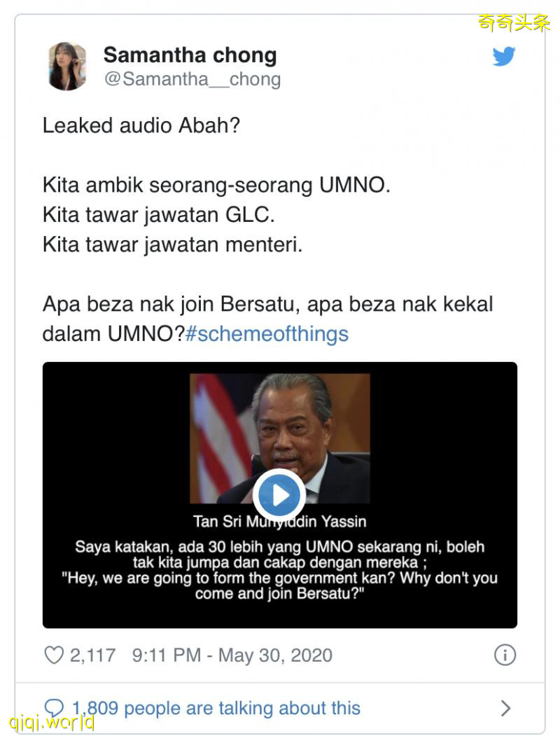Screen dimensions: 560x736
Task: Click the speech bubble reply icon
Action: (53, 707)
